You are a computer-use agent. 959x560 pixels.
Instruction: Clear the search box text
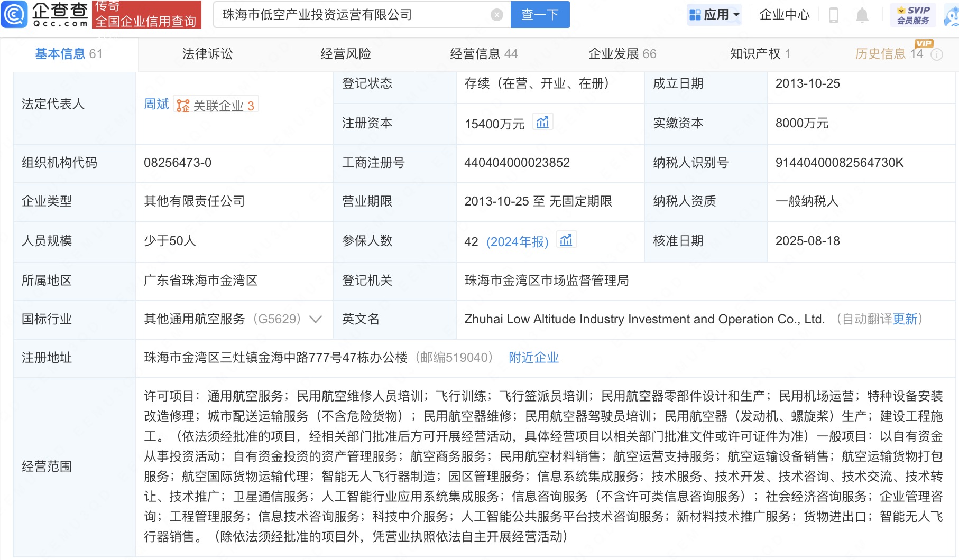(496, 15)
